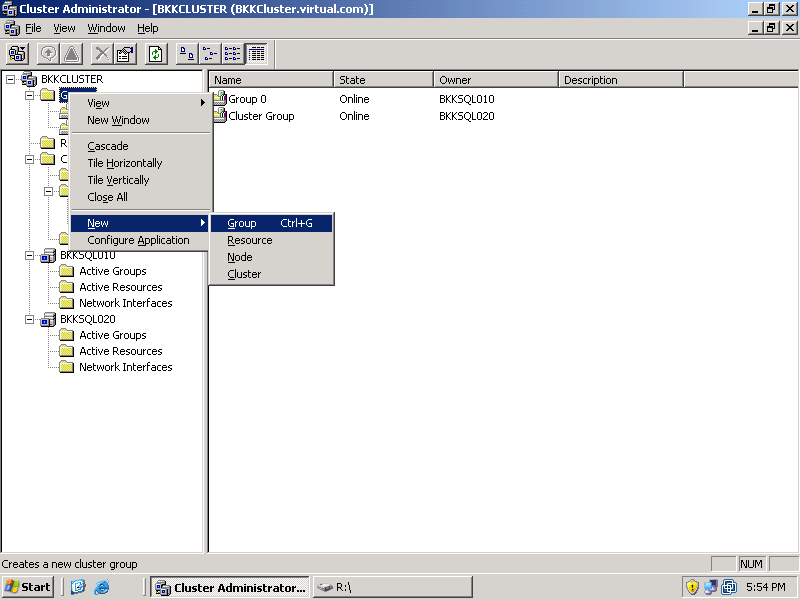Click the security shield tray icon
The width and height of the screenshot is (800, 600).
click(x=692, y=587)
